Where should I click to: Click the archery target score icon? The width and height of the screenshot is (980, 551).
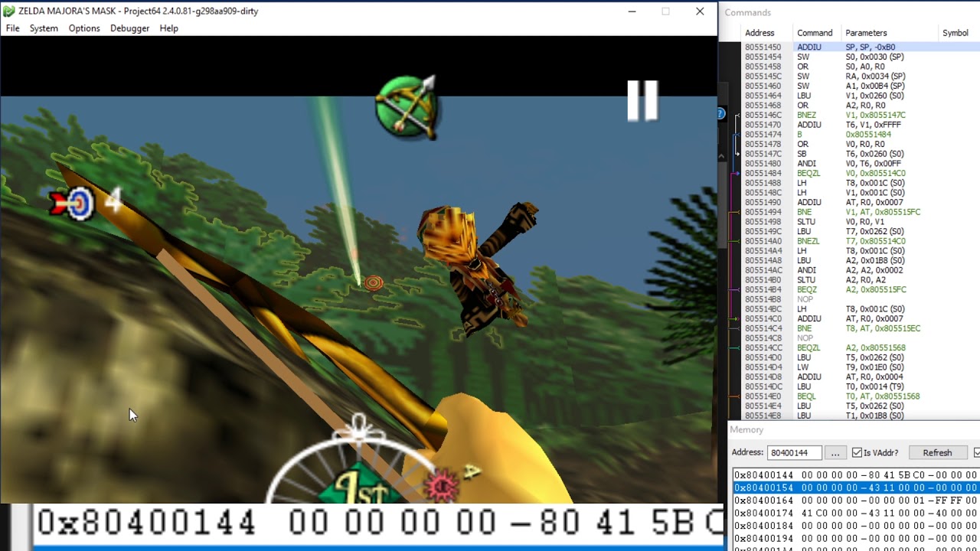(72, 204)
